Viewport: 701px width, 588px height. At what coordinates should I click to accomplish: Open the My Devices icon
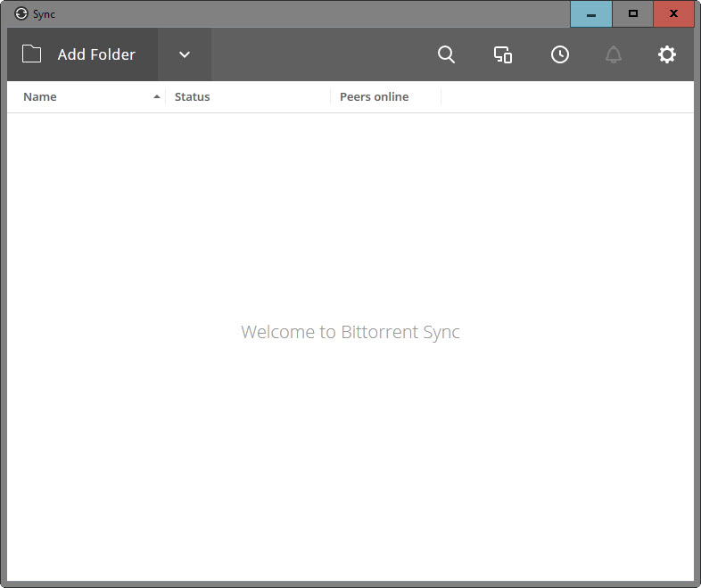[503, 54]
